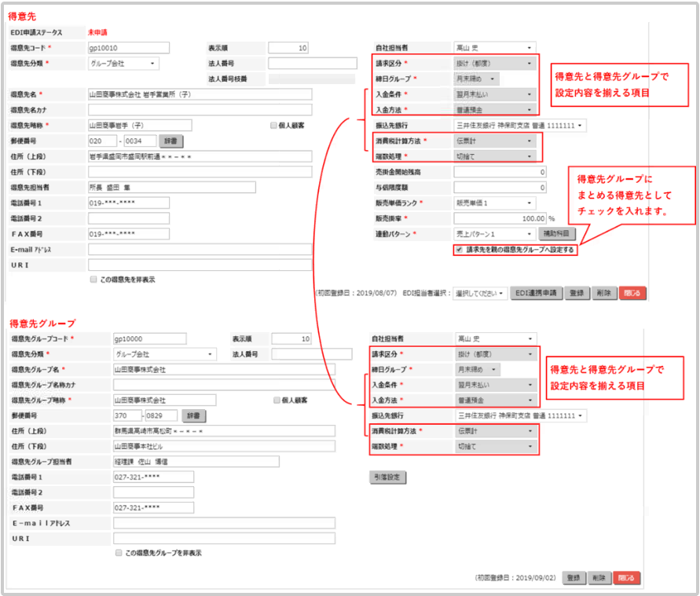
Task: Click the 補助科目 button
Action: pos(559,234)
